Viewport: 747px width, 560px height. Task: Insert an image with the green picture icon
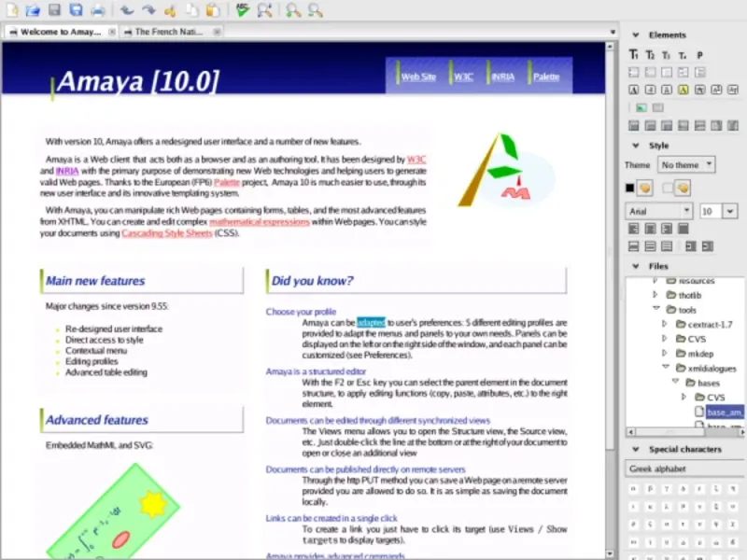click(641, 107)
